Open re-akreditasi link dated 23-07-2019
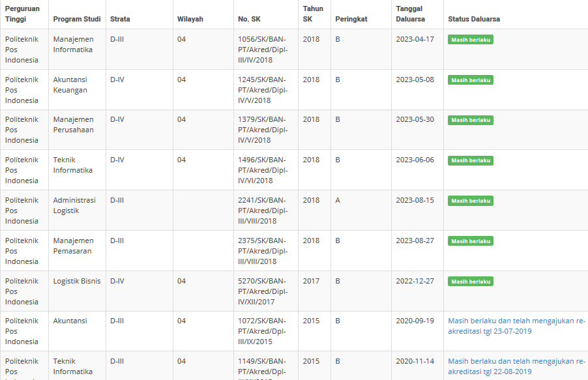Screen dimensions: 588x380 [x=516, y=326]
